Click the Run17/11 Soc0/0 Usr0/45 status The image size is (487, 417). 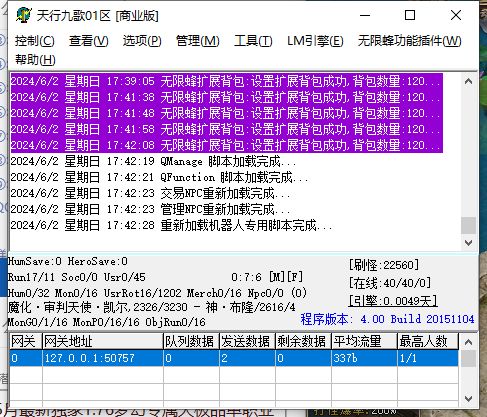point(77,277)
